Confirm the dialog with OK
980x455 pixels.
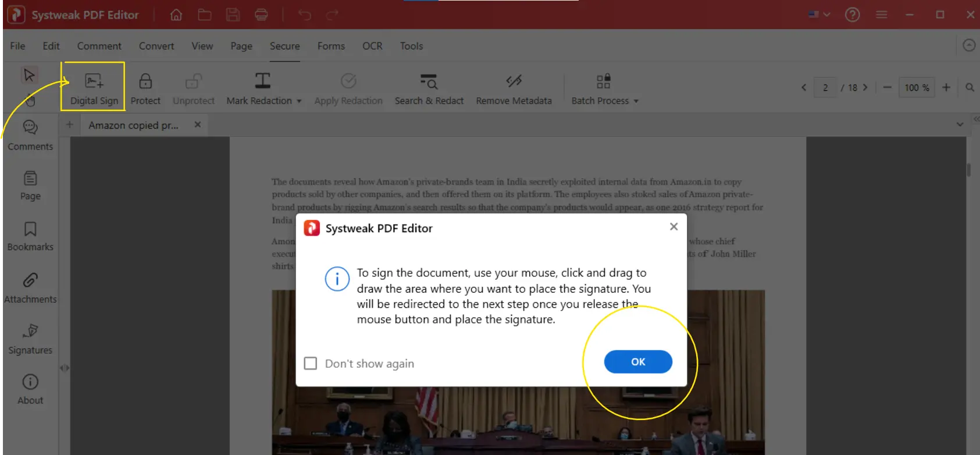(638, 362)
